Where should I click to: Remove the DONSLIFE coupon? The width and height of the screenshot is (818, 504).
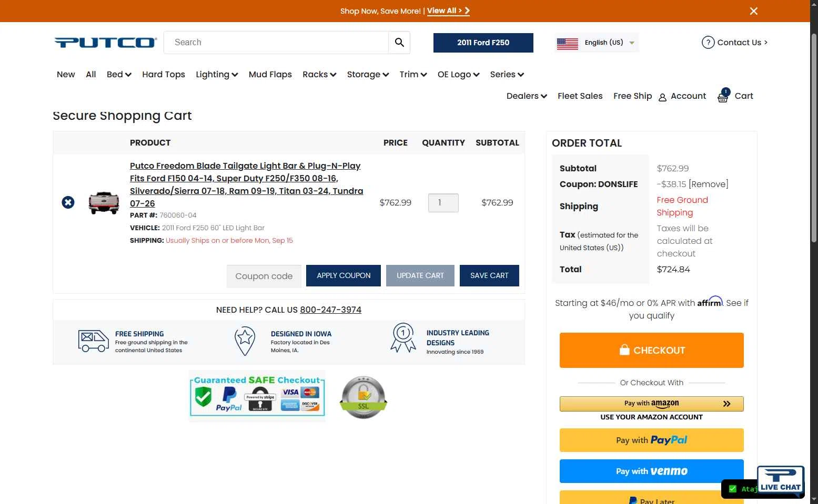click(x=709, y=184)
